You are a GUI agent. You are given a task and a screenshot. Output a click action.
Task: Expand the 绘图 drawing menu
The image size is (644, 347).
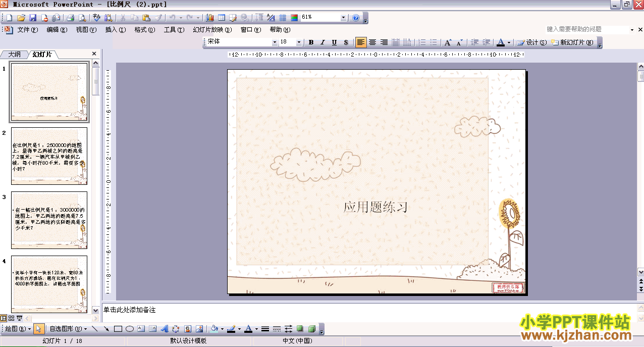tap(18, 329)
